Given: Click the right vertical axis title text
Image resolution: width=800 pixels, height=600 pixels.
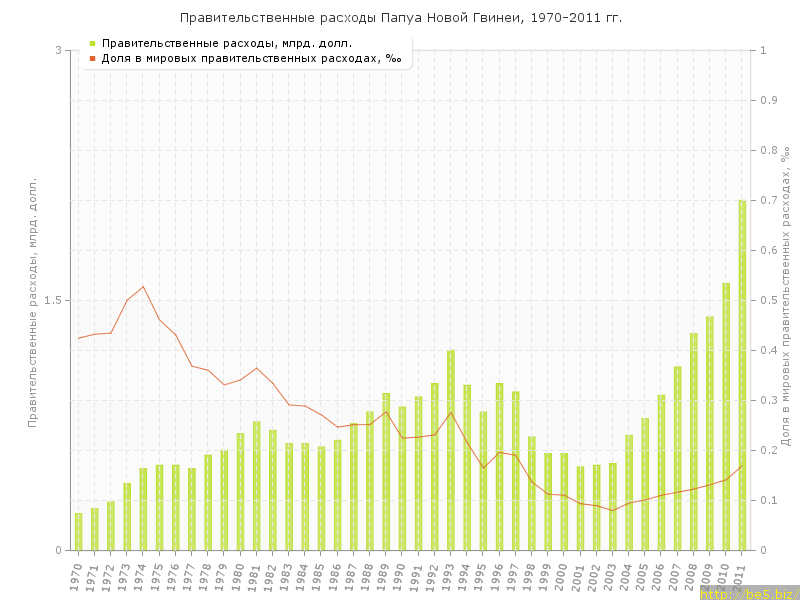Looking at the screenshot, I should tap(786, 296).
